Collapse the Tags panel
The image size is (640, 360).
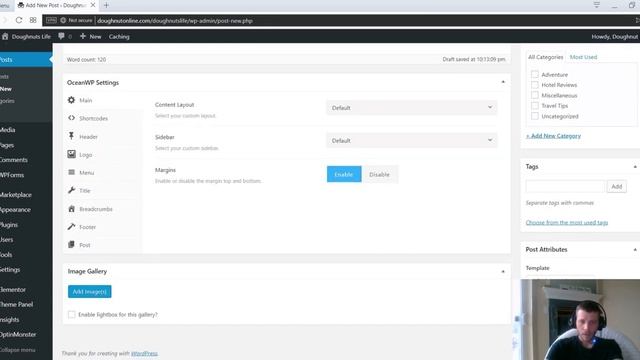(x=635, y=167)
